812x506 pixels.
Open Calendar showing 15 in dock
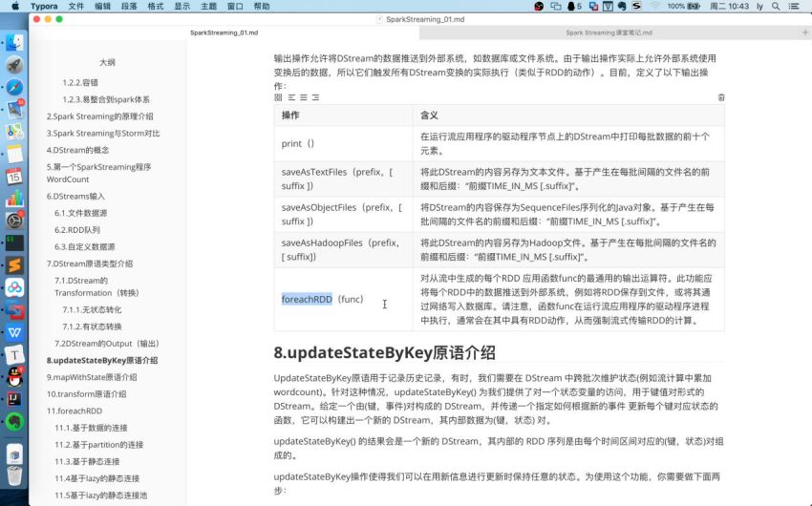click(14, 176)
